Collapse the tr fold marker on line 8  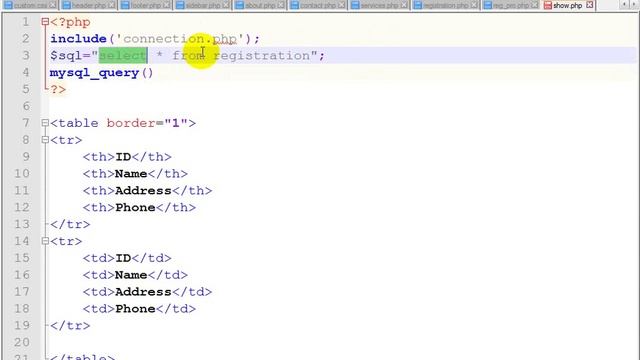point(45,140)
